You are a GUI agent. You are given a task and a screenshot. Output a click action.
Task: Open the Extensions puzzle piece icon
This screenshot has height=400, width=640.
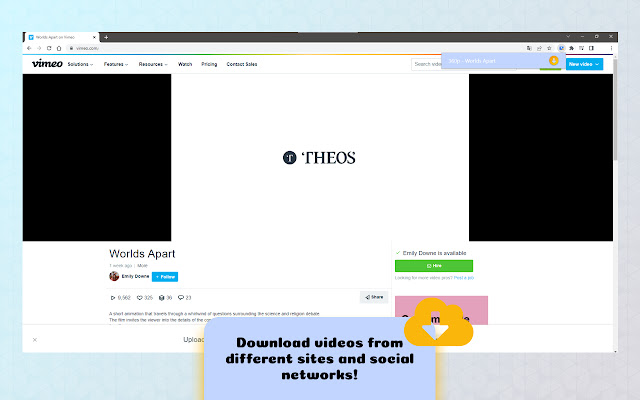571,48
